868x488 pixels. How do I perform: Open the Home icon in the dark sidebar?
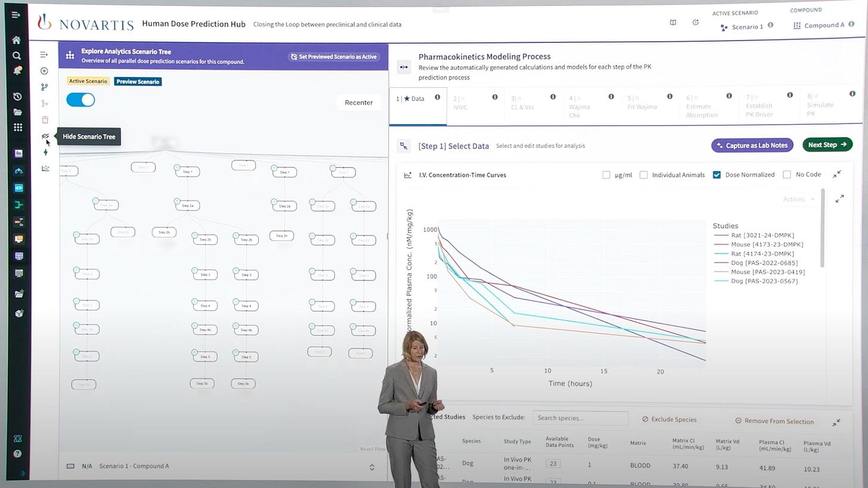click(x=17, y=40)
